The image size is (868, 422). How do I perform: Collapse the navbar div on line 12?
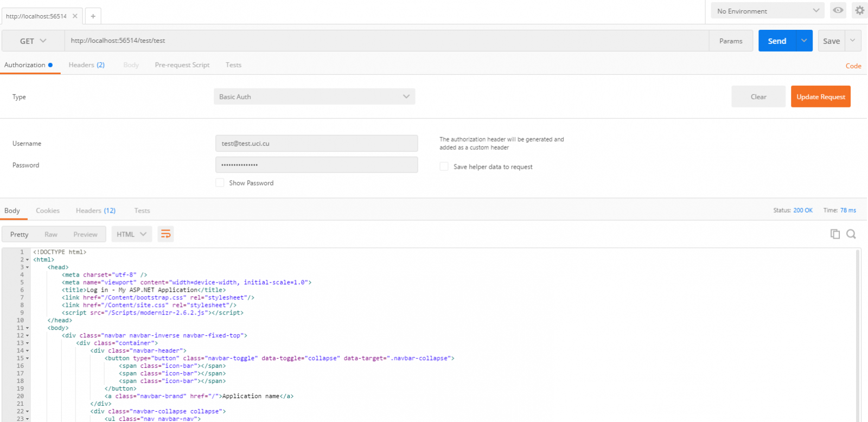[28, 336]
